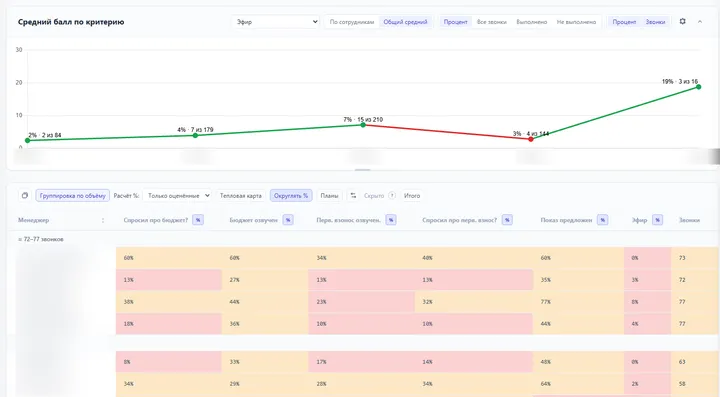Open the Эфир criterion dropdown
The image size is (720, 397).
(276, 22)
